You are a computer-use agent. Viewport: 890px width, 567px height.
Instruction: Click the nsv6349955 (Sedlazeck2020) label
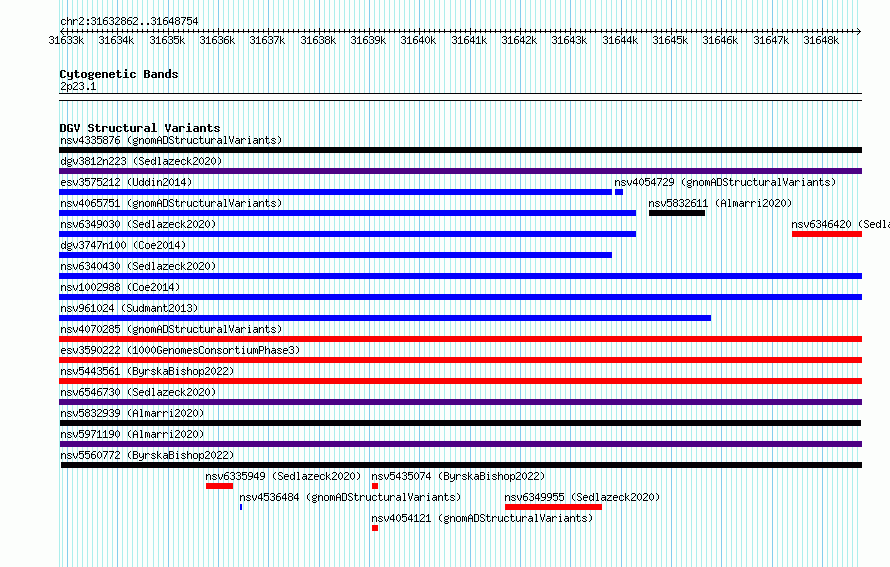(x=582, y=497)
